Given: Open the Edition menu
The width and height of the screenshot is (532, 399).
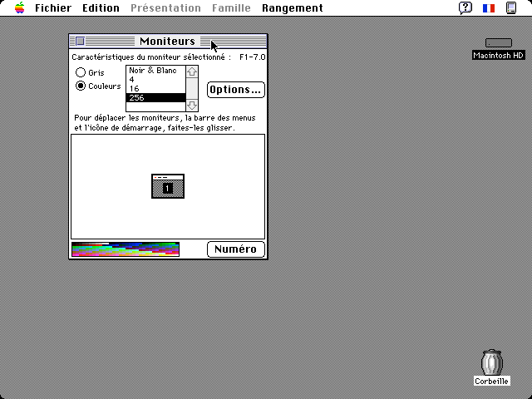Looking at the screenshot, I should (101, 7).
